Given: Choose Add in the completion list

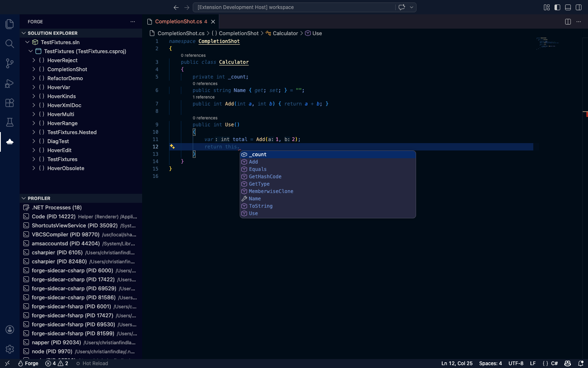Looking at the screenshot, I should click(x=327, y=162).
